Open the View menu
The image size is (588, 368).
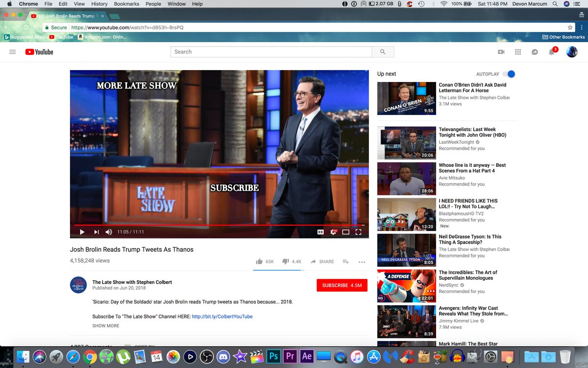78,4
